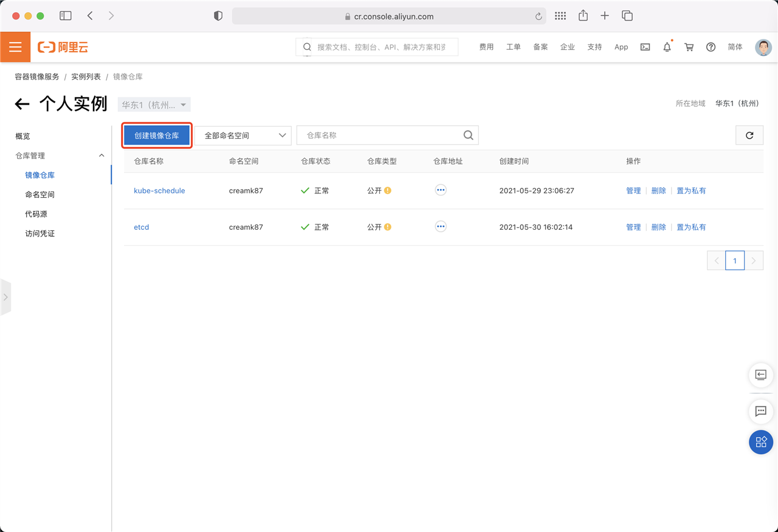
Task: Click 实例列表 breadcrumb
Action: coord(86,77)
